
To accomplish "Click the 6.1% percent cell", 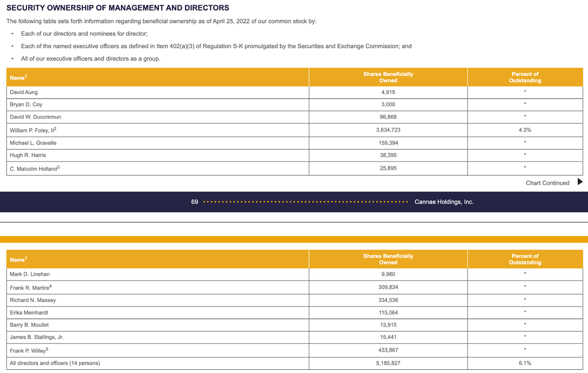I will [525, 363].
